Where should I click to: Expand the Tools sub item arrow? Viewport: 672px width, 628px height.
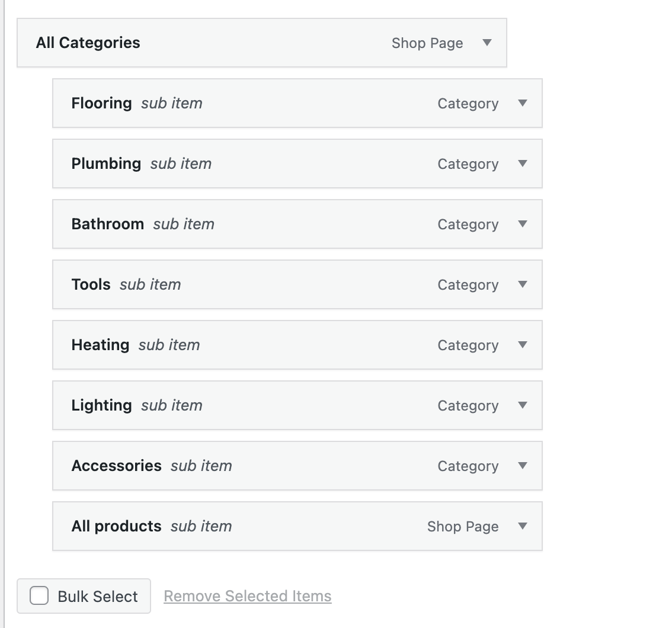pyautogui.click(x=523, y=284)
